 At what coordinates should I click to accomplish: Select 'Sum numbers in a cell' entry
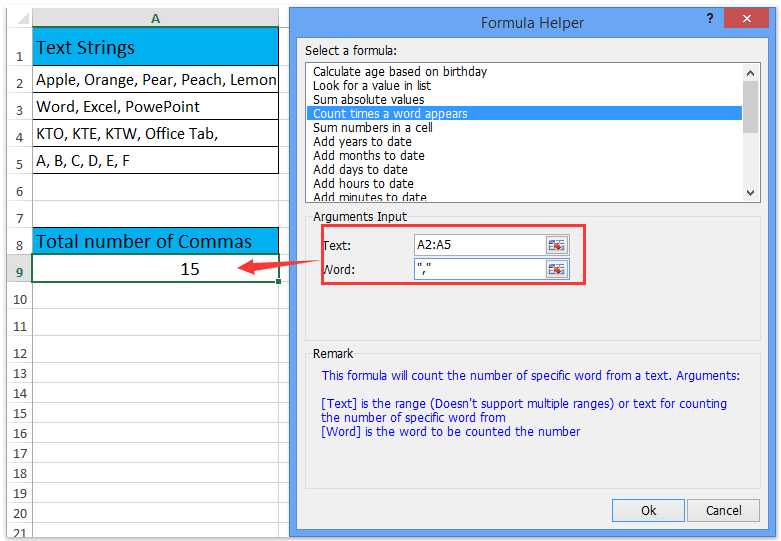[372, 128]
